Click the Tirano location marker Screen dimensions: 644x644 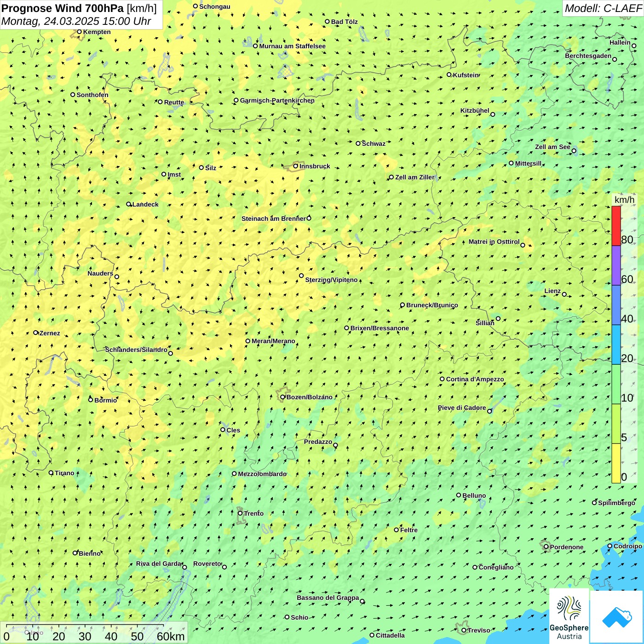click(51, 472)
